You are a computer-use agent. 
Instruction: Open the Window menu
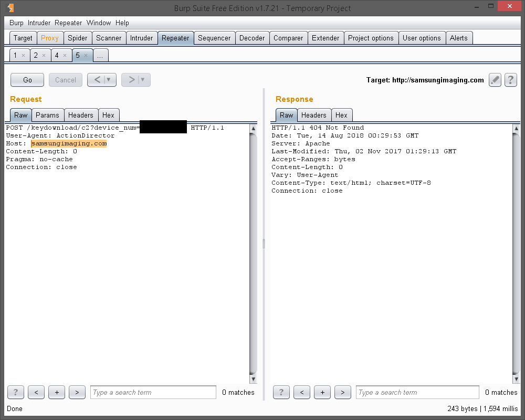tap(99, 23)
